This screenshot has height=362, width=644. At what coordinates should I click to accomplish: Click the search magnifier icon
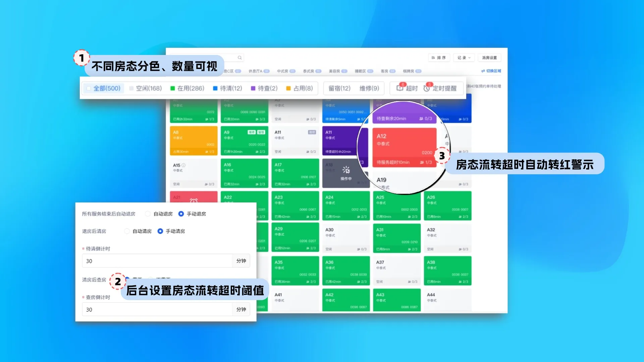pos(239,58)
